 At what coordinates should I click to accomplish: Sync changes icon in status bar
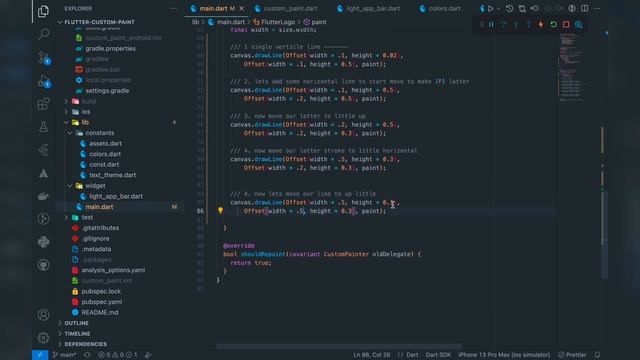87,355
